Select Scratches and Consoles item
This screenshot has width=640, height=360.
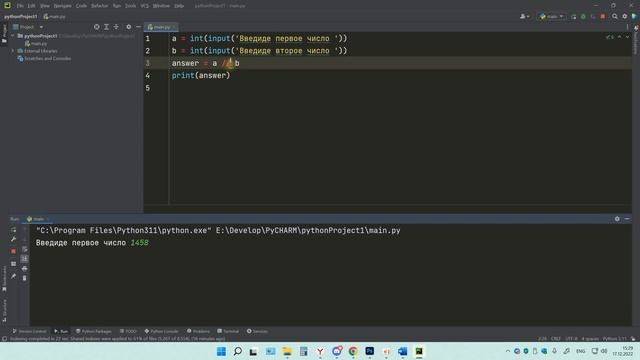tap(44, 58)
